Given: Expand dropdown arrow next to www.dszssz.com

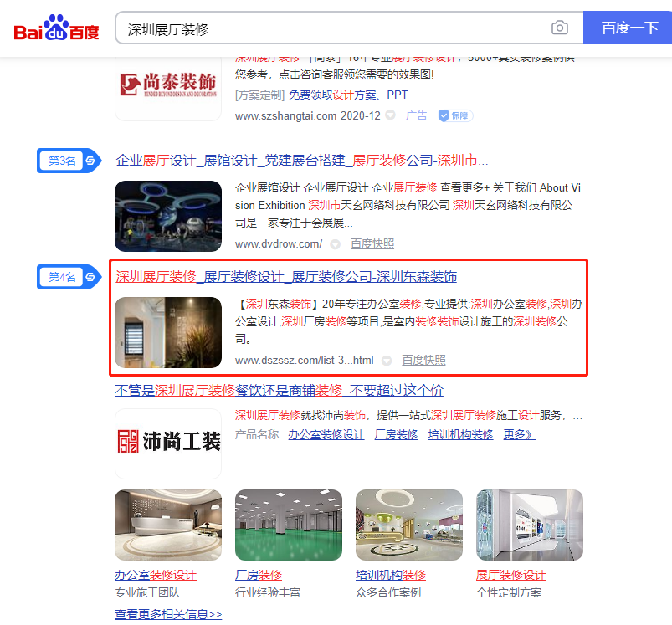Looking at the screenshot, I should click(387, 361).
